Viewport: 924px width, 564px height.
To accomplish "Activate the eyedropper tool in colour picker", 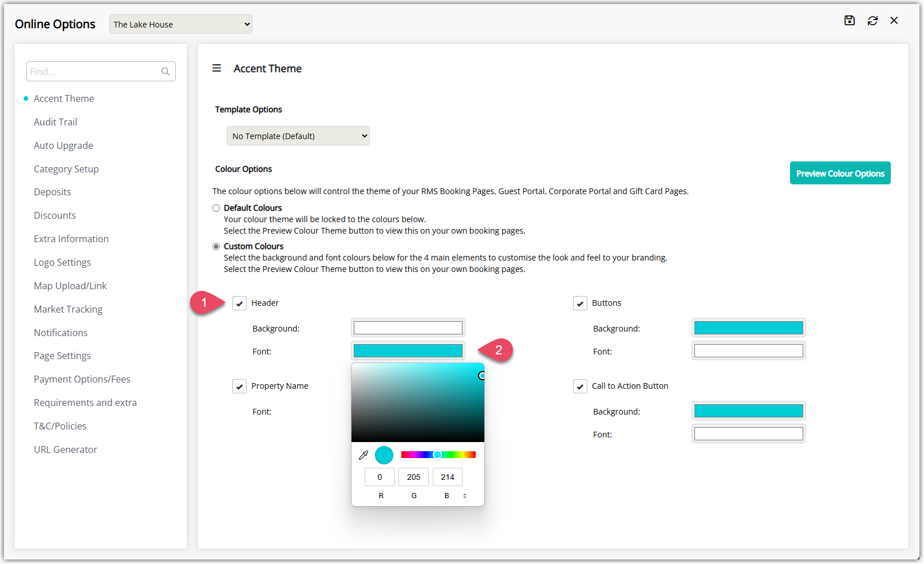I will click(x=364, y=455).
